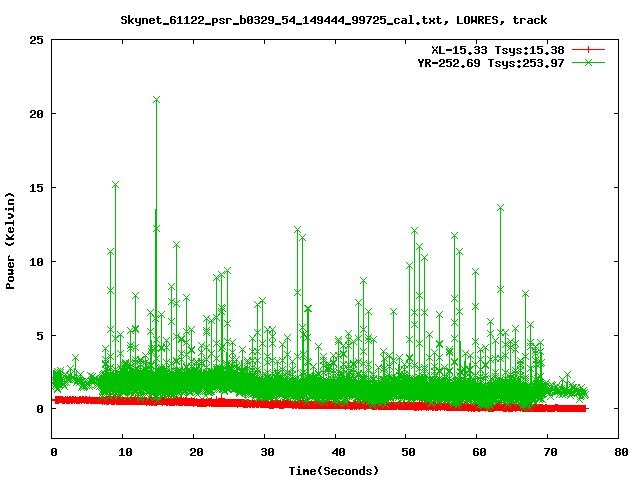Click the 20 tick label on power axis
The image size is (640, 480).
coord(37,114)
